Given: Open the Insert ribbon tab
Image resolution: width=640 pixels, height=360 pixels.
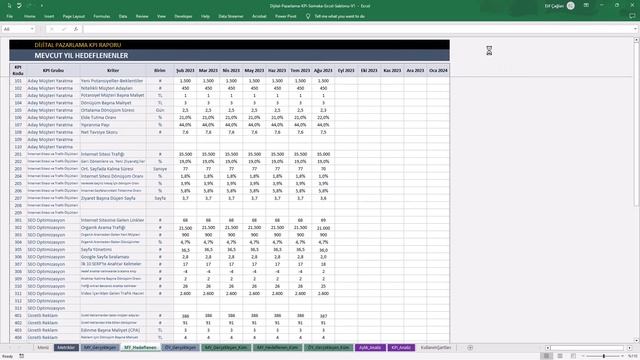Looking at the screenshot, I should [49, 16].
